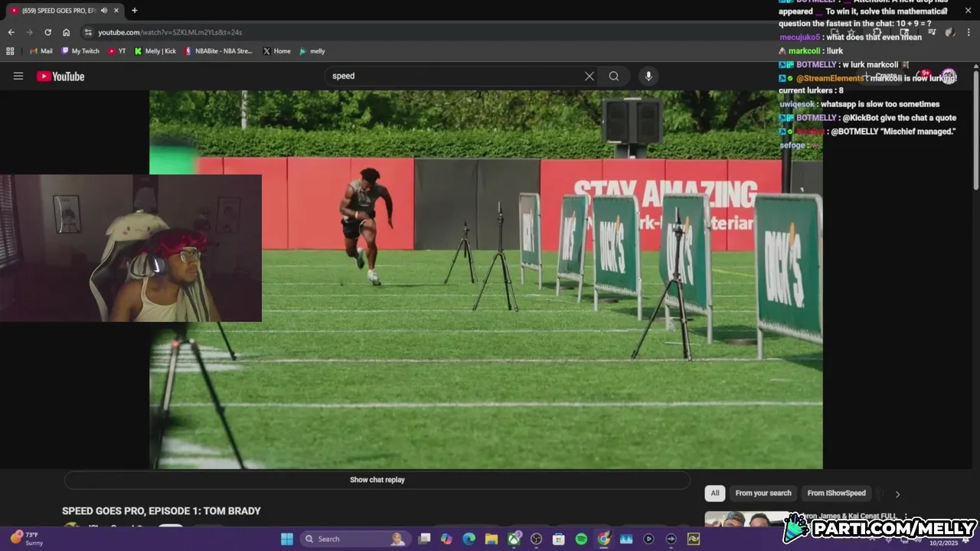Select the From your search chip

point(763,494)
